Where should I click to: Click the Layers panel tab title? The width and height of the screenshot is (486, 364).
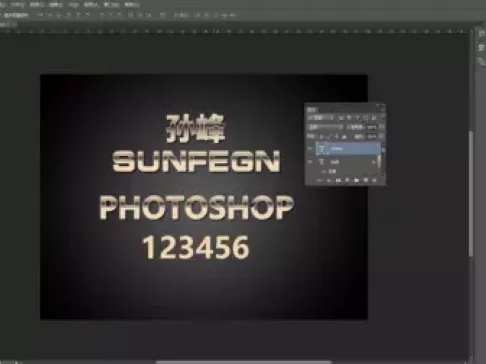(312, 110)
